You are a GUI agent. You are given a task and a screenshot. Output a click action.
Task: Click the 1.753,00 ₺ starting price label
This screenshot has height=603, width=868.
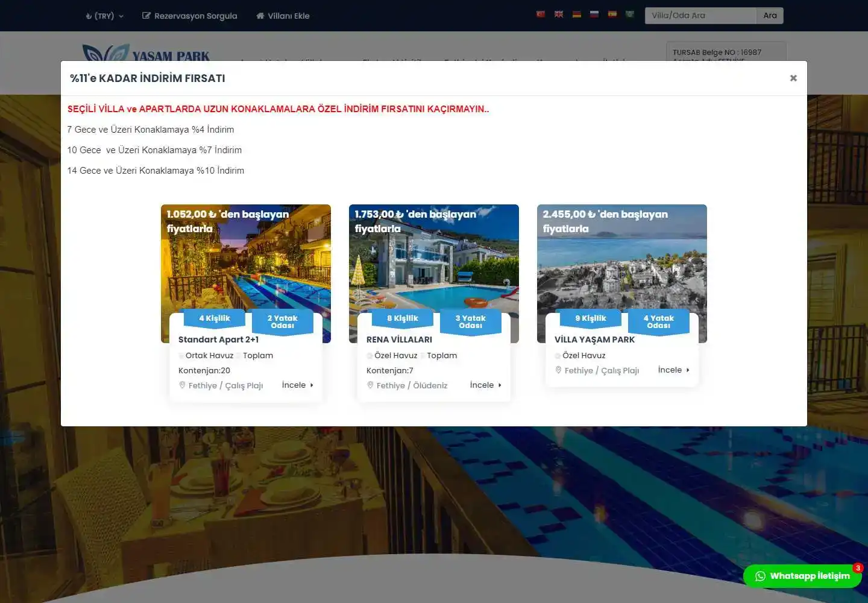[x=415, y=221]
